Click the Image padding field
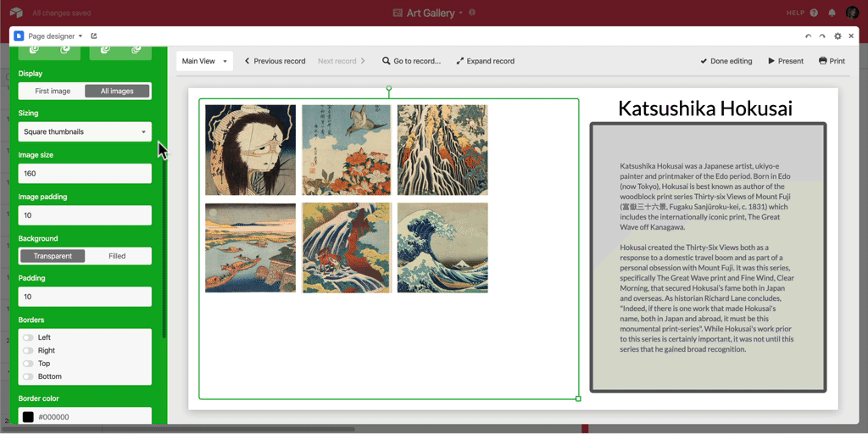The image size is (868, 434). click(x=85, y=215)
